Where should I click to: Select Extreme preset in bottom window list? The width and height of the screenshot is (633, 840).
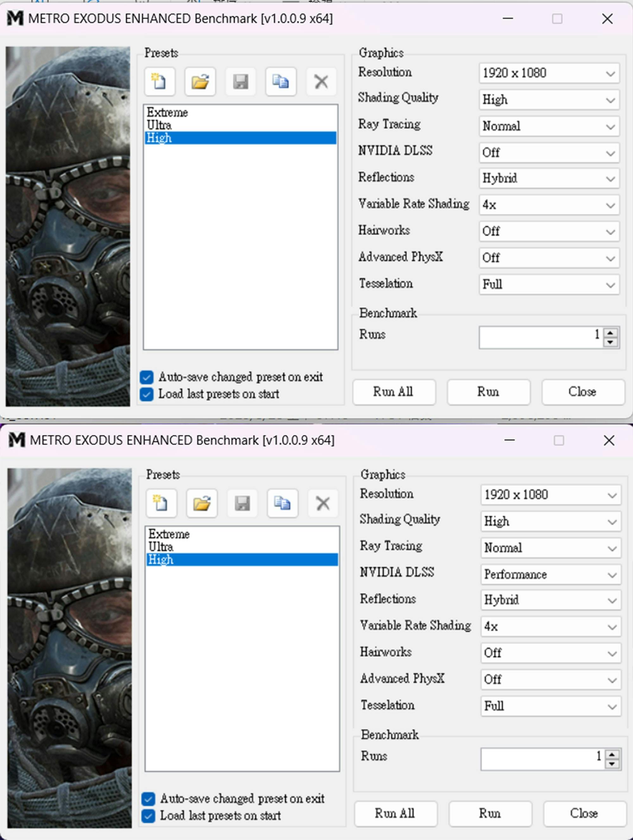242,534
